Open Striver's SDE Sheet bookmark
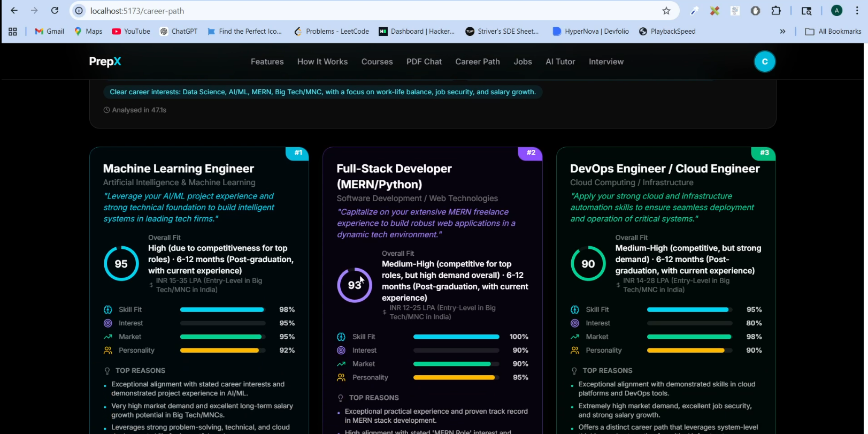The height and width of the screenshot is (434, 868). (503, 32)
